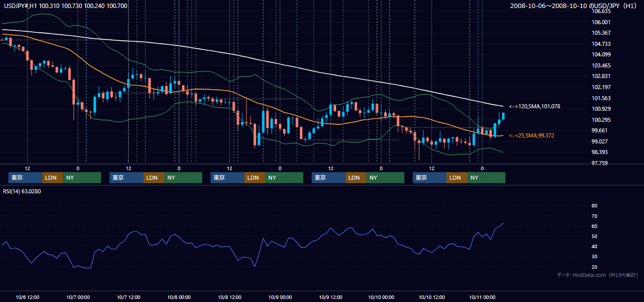The height and width of the screenshot is (302, 644).
Task: Click the RSI(14) 63.0280 indicator label
Action: (x=22, y=191)
